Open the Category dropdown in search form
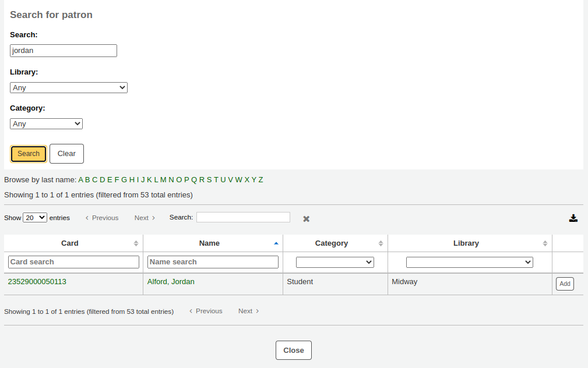Viewport: 588px width, 368px height. (x=46, y=123)
